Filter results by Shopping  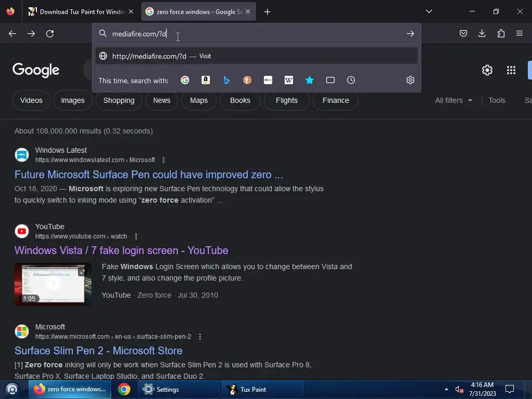[x=119, y=100]
